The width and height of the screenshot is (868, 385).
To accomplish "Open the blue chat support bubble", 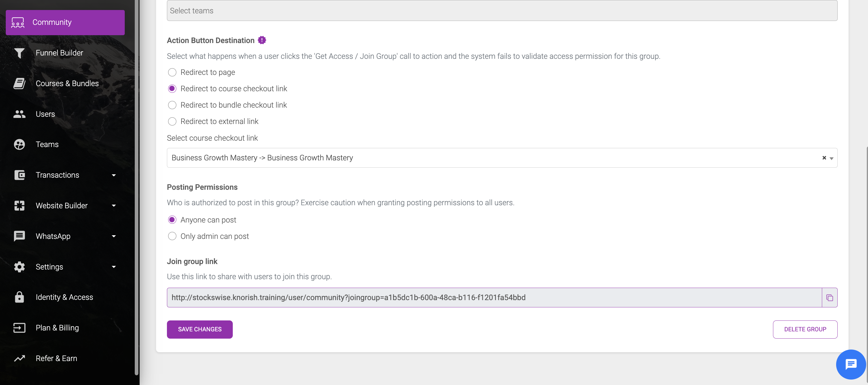I will [851, 364].
